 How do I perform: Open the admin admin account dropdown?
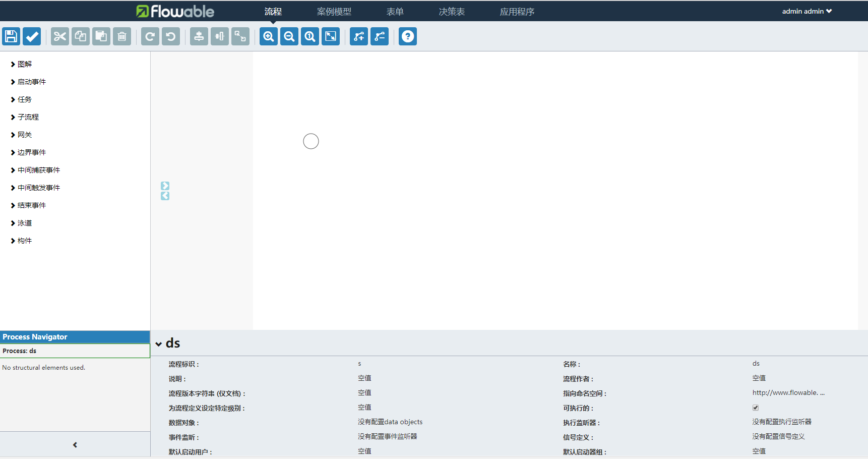(x=806, y=11)
